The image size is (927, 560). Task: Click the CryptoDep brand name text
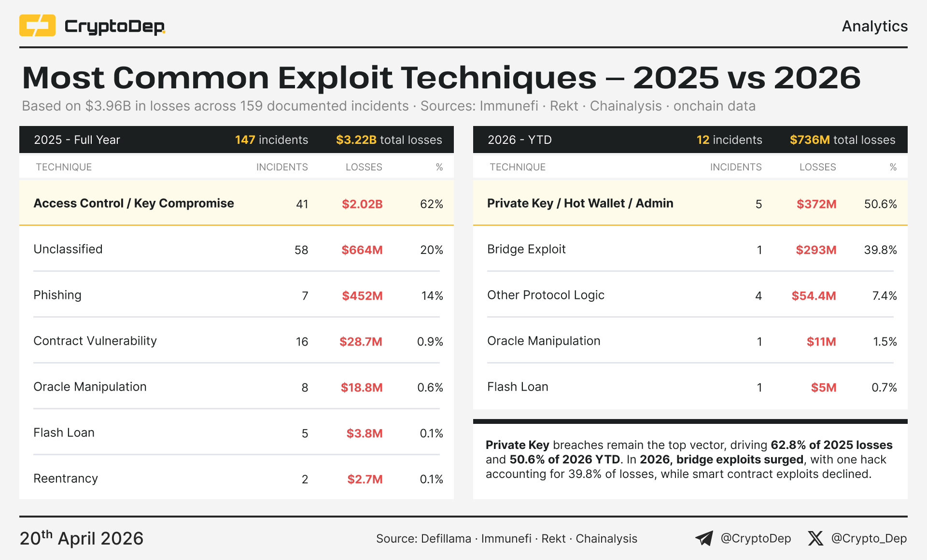pyautogui.click(x=114, y=27)
